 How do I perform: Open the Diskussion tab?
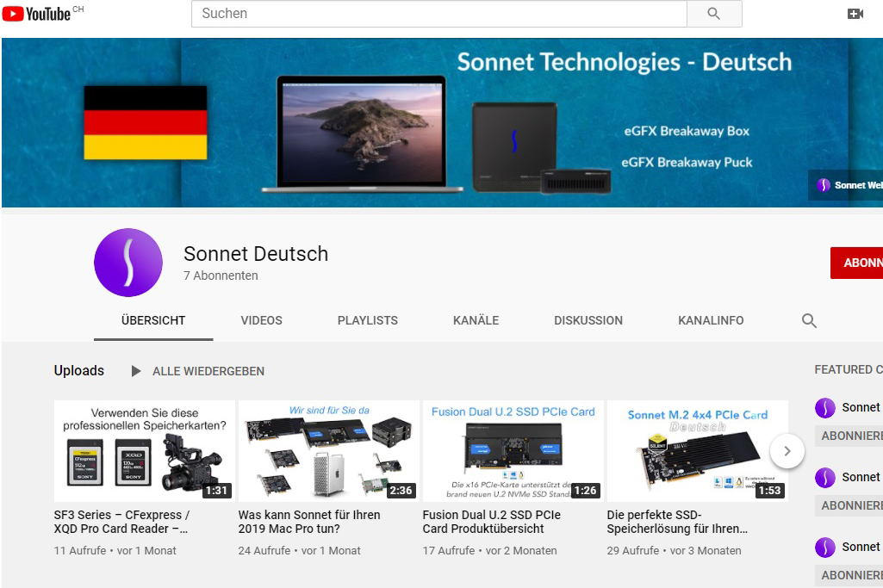tap(588, 321)
